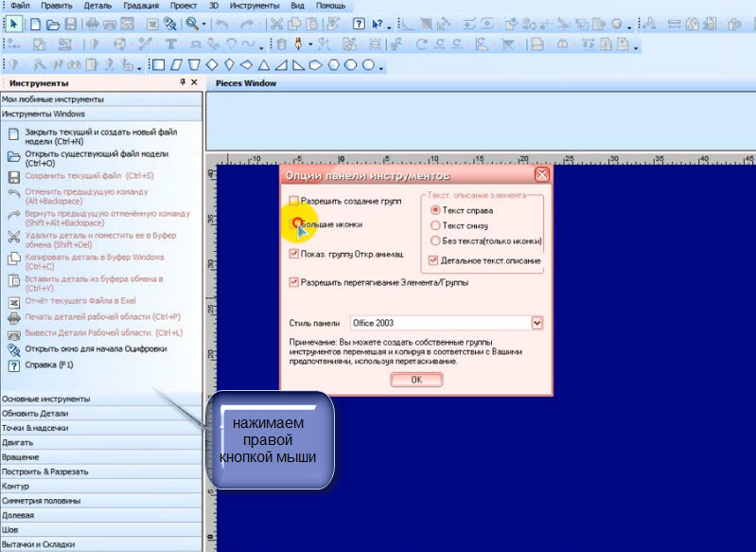Open the pen tool dropdown arrow
756x552 pixels.
[310, 45]
